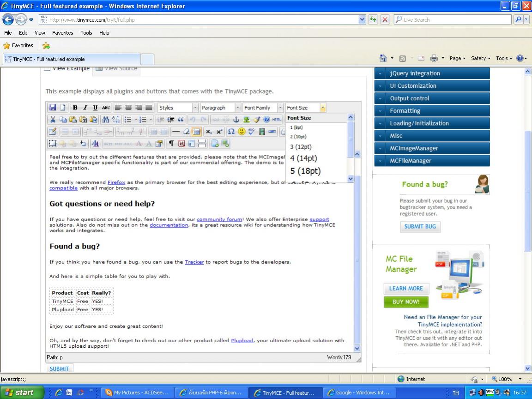Open the Paragraph format dropdown
Viewport: 532px width, 399px height.
pyautogui.click(x=221, y=108)
